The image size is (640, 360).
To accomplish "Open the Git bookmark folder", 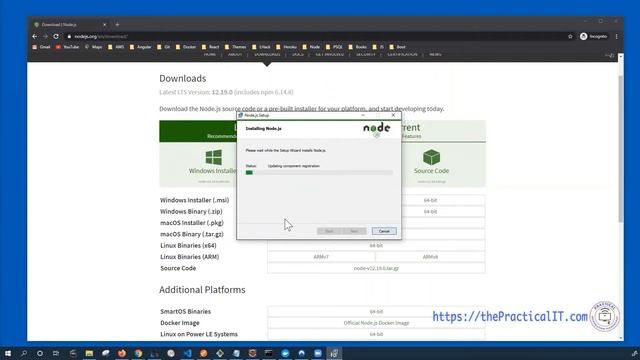I will point(163,47).
